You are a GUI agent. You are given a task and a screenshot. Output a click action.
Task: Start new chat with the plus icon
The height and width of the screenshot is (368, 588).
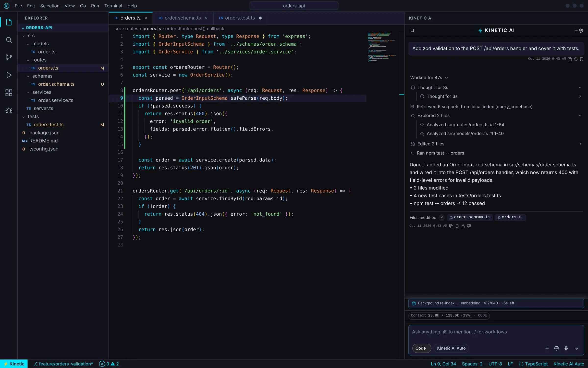pos(576,31)
